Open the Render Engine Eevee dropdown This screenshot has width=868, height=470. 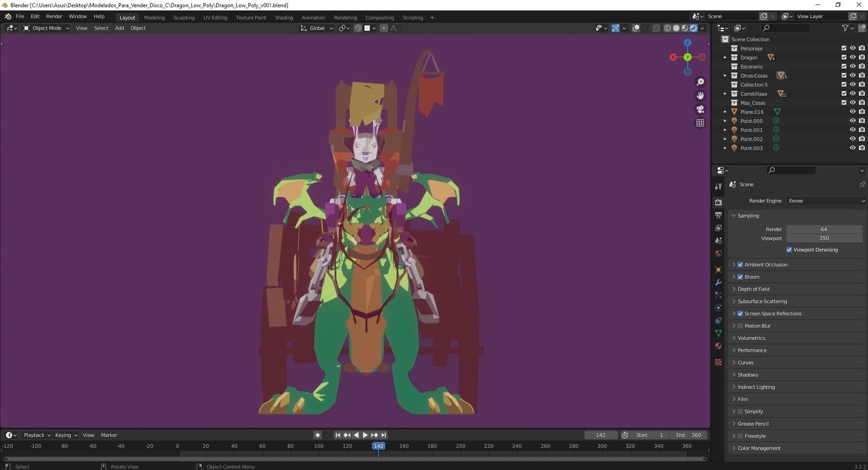(826, 201)
